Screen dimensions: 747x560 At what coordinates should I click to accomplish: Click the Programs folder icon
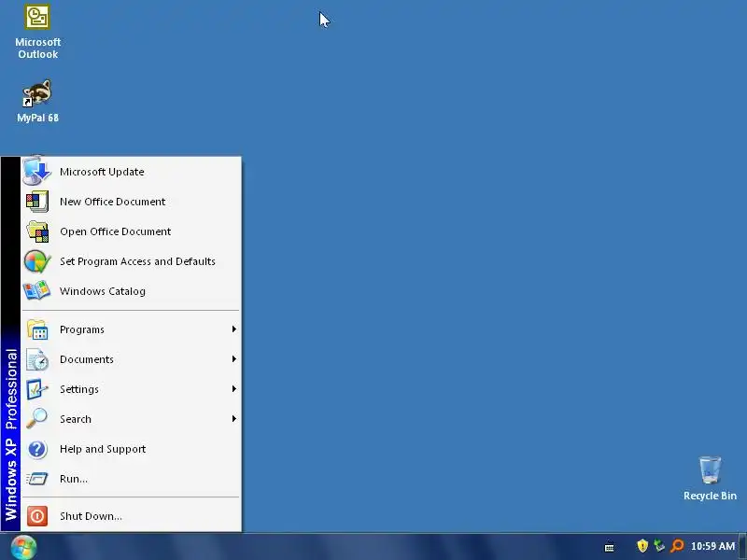pos(37,329)
